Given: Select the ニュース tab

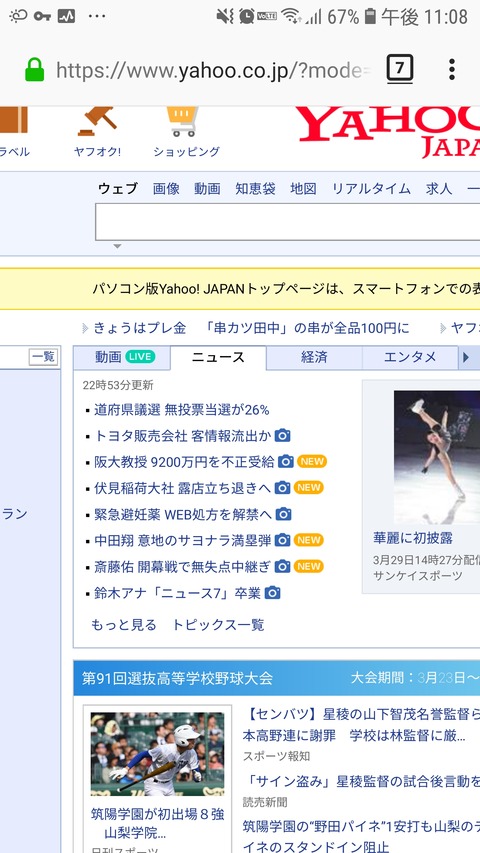Looking at the screenshot, I should (x=218, y=357).
